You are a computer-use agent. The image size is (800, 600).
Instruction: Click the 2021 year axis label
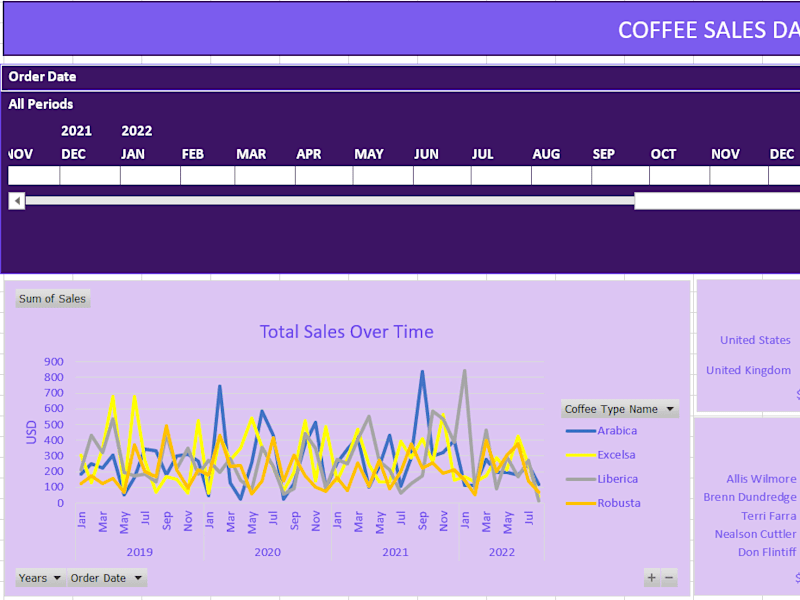pyautogui.click(x=395, y=552)
